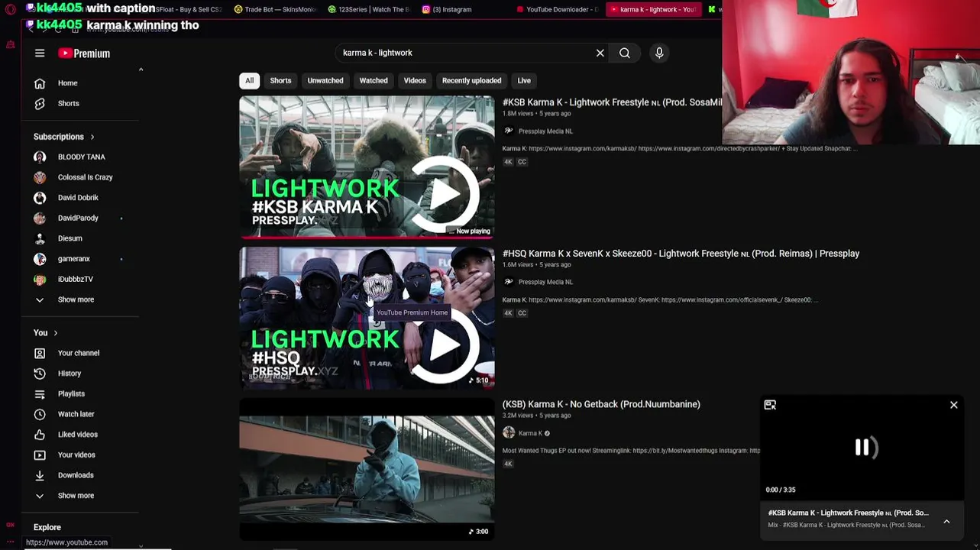Expand the miniplayer to full page
This screenshot has width=980, height=550.
pos(770,405)
